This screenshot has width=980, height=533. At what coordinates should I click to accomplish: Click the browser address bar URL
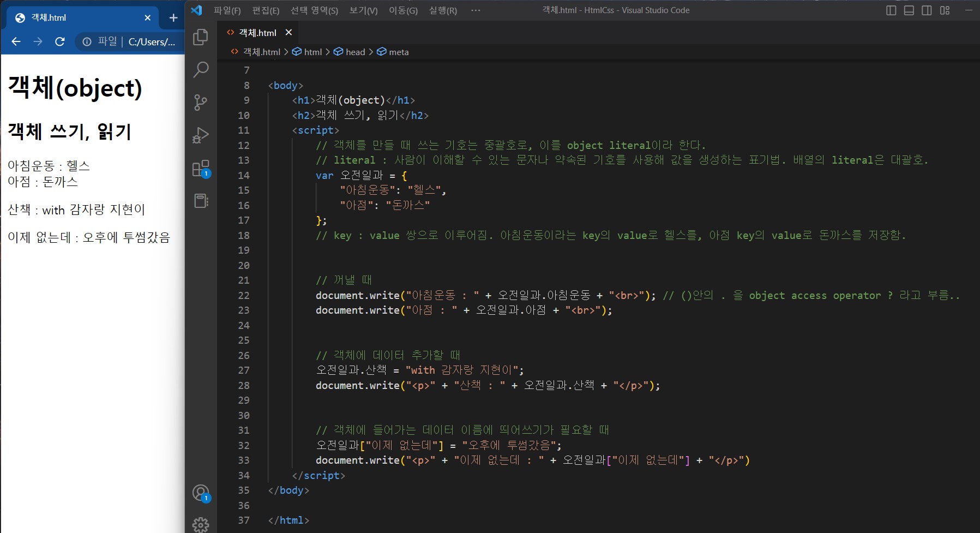pos(152,41)
